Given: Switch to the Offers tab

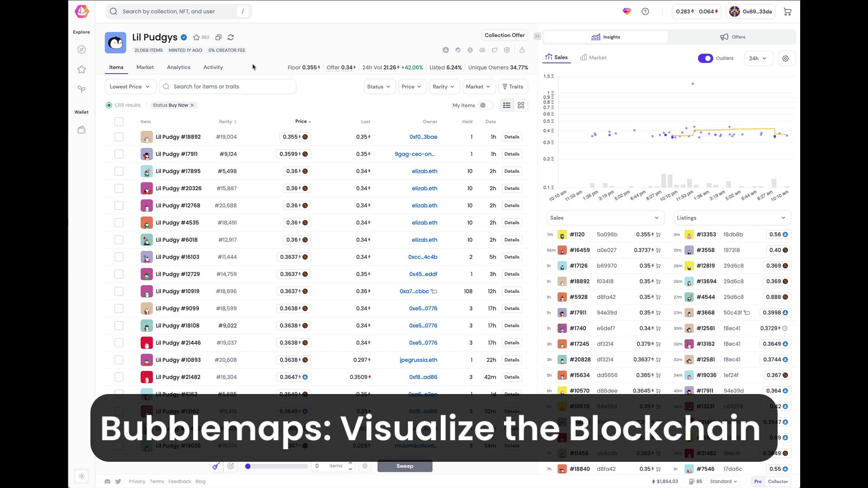Looking at the screenshot, I should click(732, 37).
